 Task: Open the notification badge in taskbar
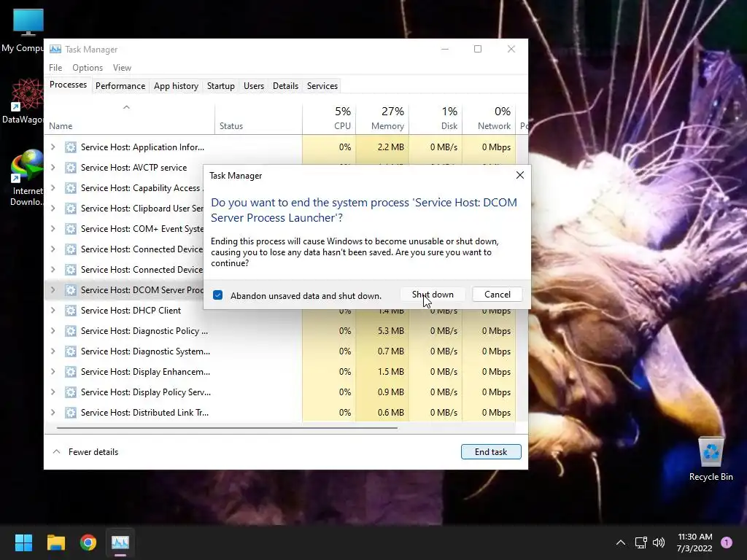[727, 542]
